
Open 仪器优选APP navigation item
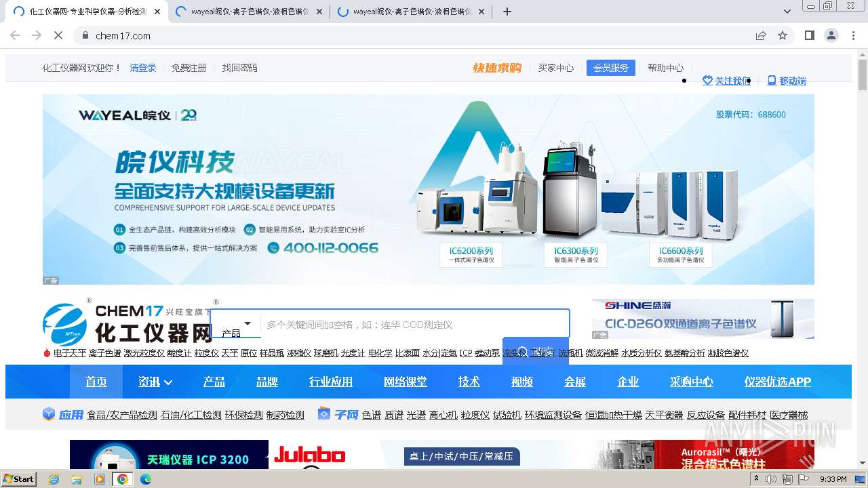pos(778,382)
